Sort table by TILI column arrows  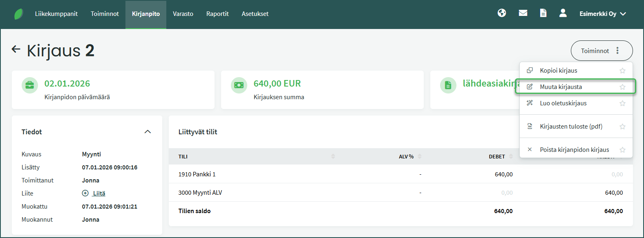coord(333,156)
